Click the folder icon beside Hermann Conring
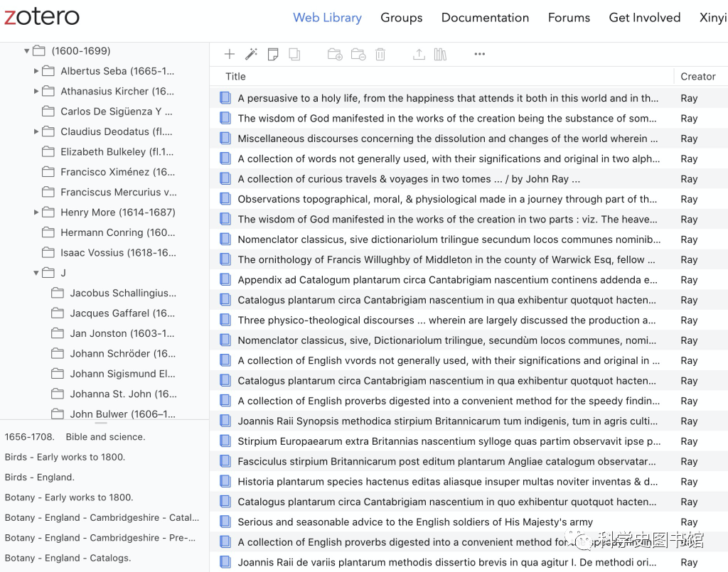The height and width of the screenshot is (572, 728). click(48, 232)
